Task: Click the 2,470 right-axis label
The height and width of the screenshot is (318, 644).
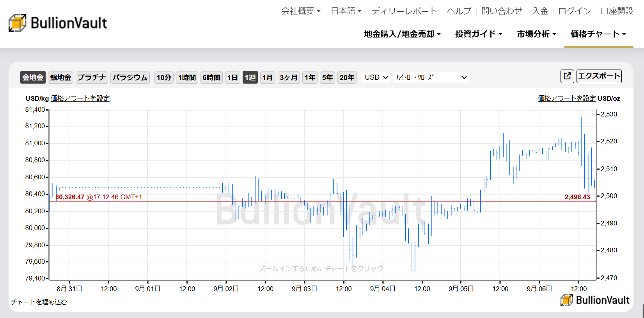Action: tap(609, 278)
